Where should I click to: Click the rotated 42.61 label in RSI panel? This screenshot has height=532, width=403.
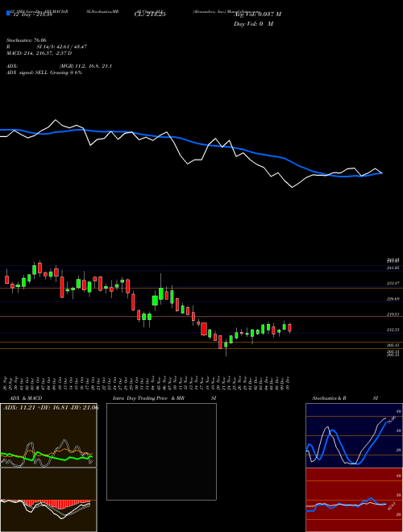(391, 506)
